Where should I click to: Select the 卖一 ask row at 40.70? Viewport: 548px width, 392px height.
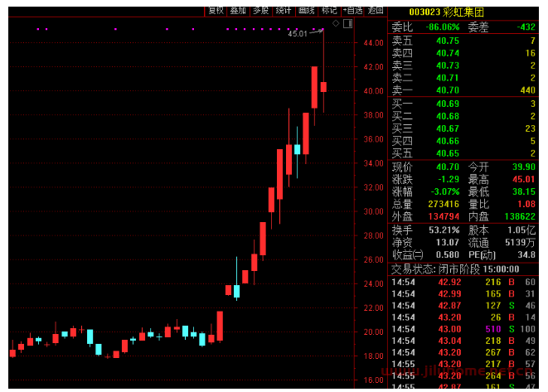point(463,90)
